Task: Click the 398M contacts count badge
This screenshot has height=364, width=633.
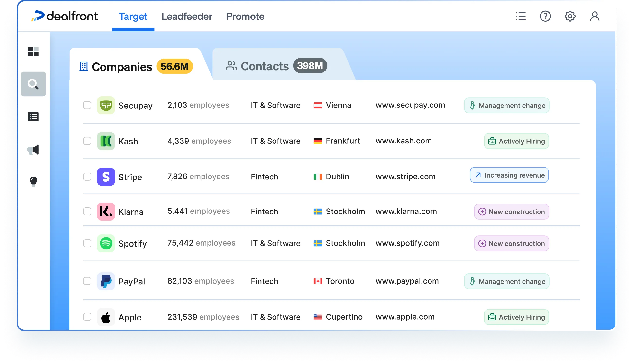Action: point(310,66)
